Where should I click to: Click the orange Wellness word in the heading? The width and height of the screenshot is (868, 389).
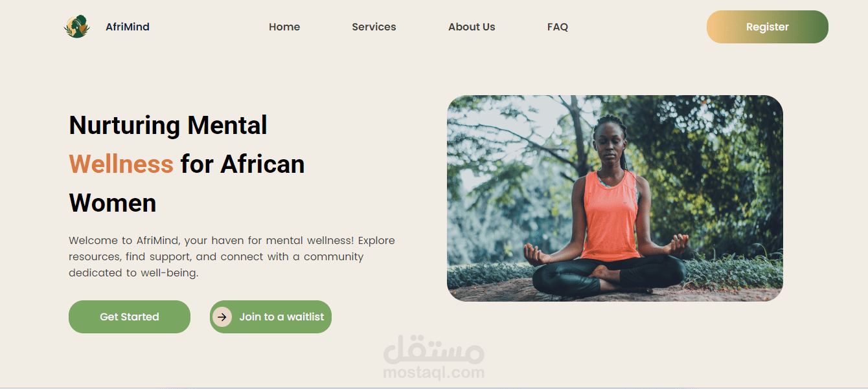tap(121, 164)
